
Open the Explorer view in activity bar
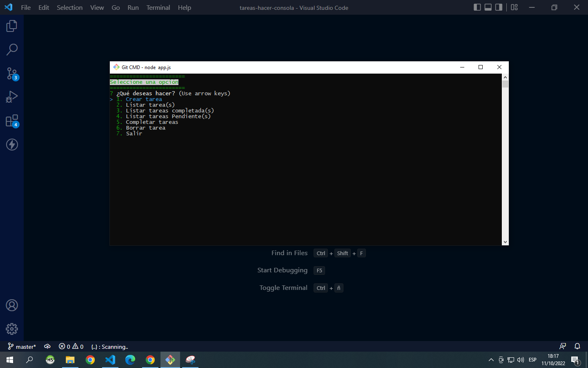(12, 26)
